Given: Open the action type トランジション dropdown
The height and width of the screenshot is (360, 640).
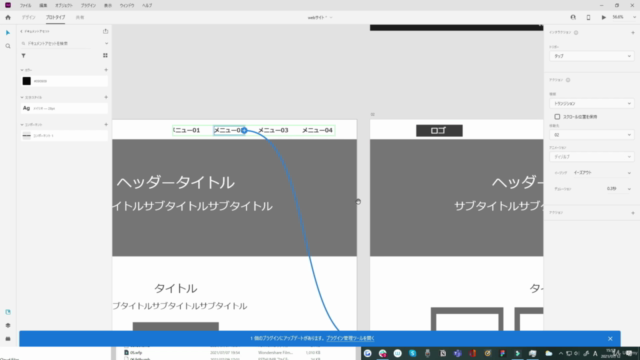Looking at the screenshot, I should point(591,104).
